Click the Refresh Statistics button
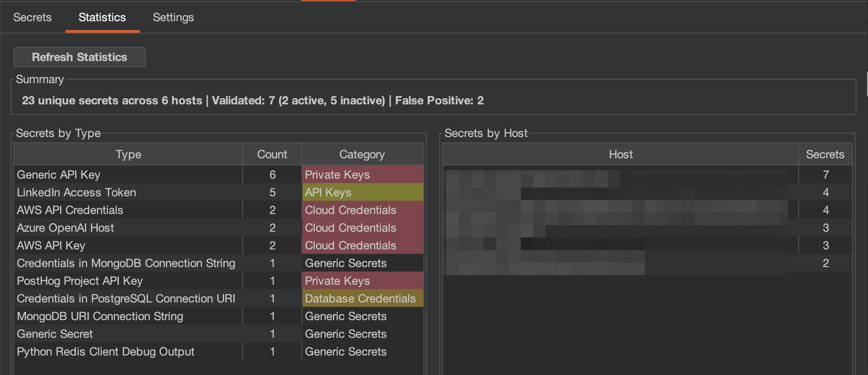868x375 pixels. coord(79,57)
